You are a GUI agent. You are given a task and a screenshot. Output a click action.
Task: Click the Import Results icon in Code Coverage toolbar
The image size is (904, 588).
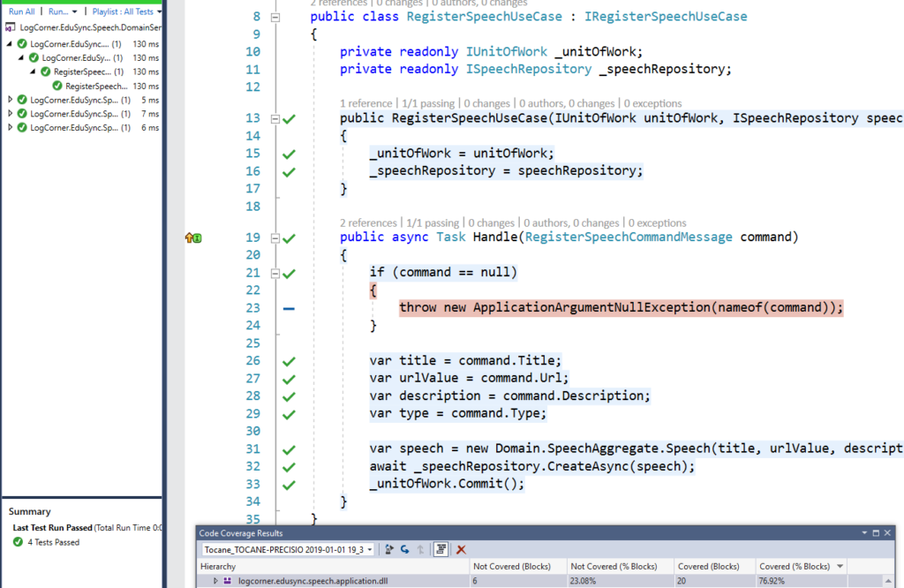click(x=388, y=549)
